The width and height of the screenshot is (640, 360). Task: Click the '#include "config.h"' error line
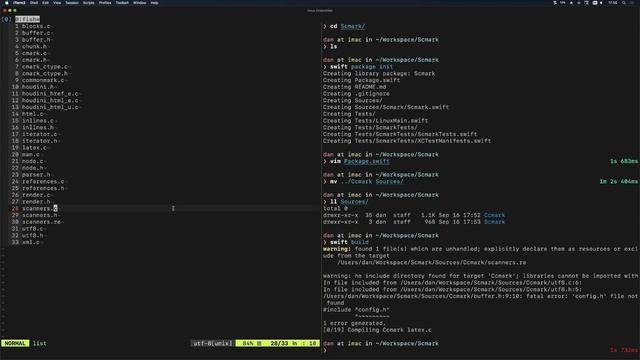(356, 310)
